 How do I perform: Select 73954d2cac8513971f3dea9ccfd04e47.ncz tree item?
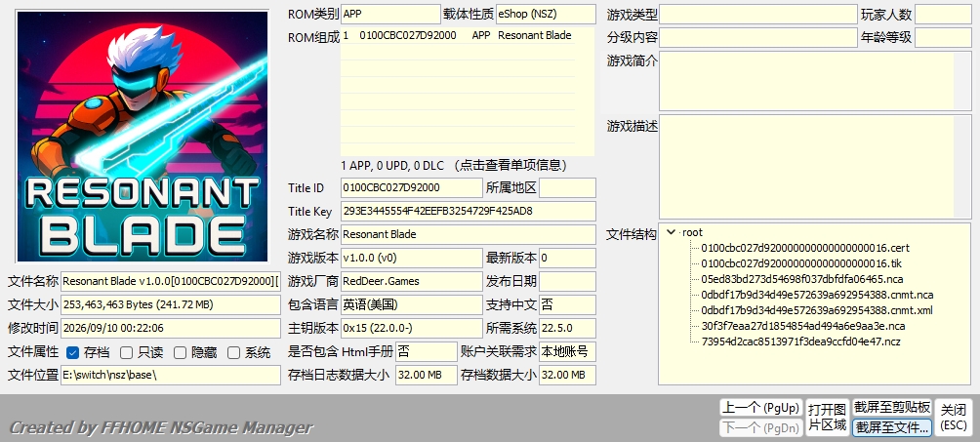click(800, 342)
